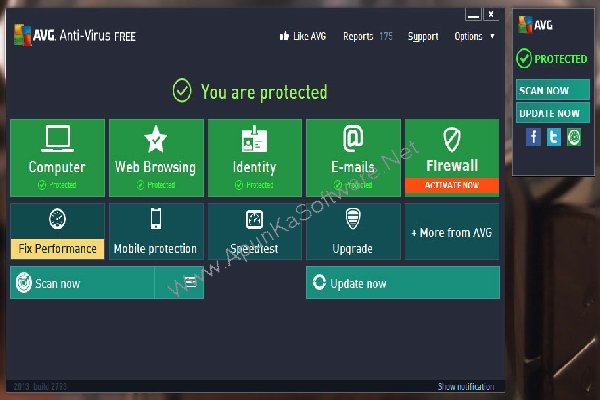Click the AVG logo in main window header
Screen dimensions: 600x400
tap(23, 35)
